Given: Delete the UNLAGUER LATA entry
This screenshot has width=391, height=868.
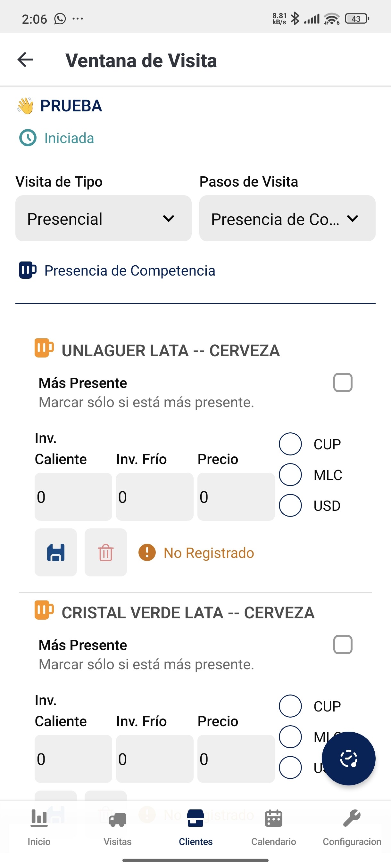Looking at the screenshot, I should pyautogui.click(x=105, y=552).
